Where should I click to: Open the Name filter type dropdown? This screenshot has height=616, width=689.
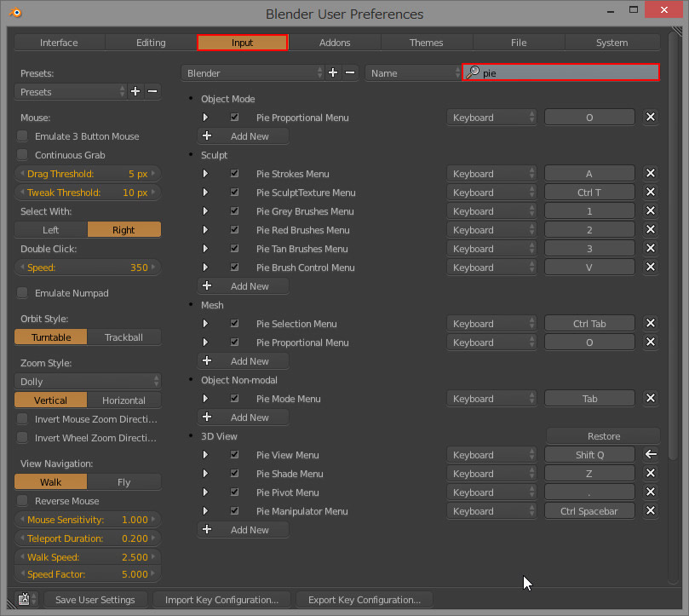[413, 73]
